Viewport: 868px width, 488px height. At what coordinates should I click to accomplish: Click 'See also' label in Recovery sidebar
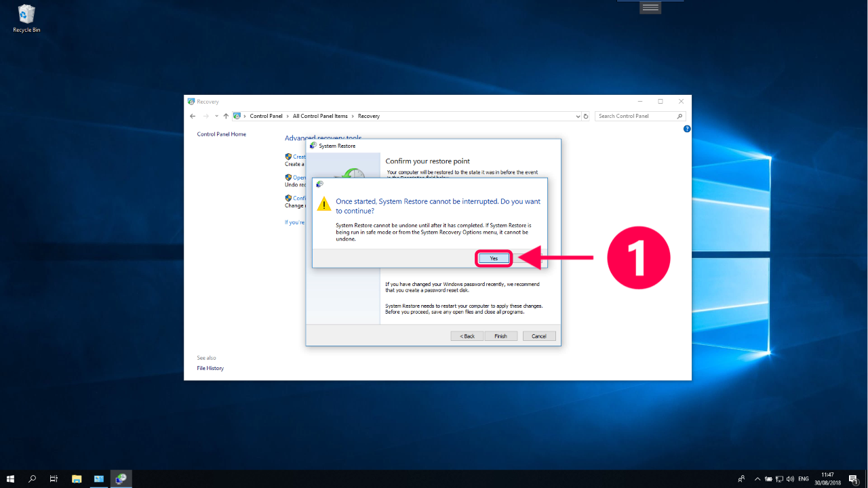point(207,357)
